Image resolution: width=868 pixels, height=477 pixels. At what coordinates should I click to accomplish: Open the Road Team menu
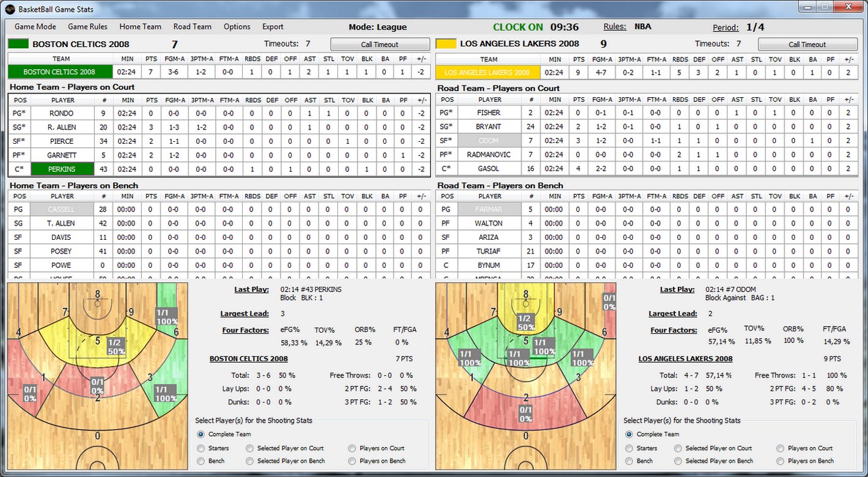(192, 26)
